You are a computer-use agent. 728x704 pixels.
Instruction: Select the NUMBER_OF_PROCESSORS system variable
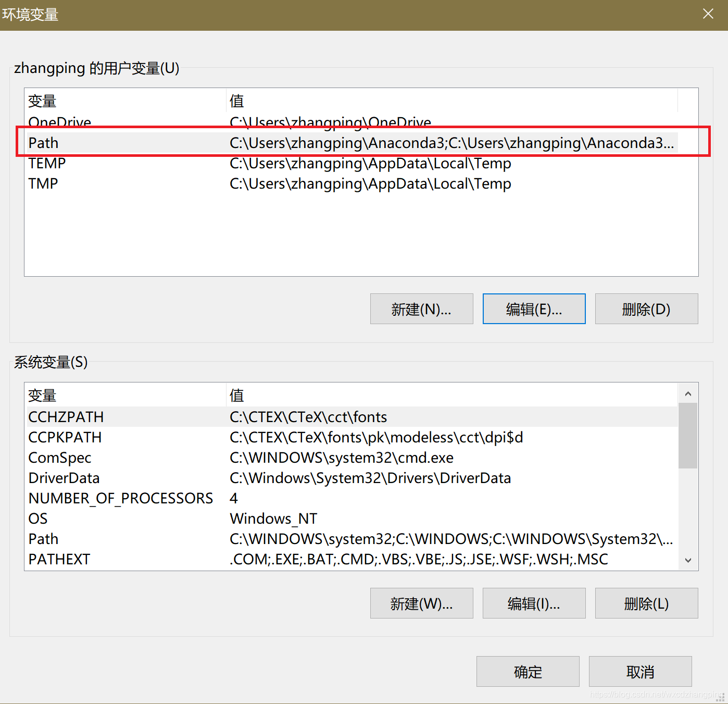click(352, 498)
